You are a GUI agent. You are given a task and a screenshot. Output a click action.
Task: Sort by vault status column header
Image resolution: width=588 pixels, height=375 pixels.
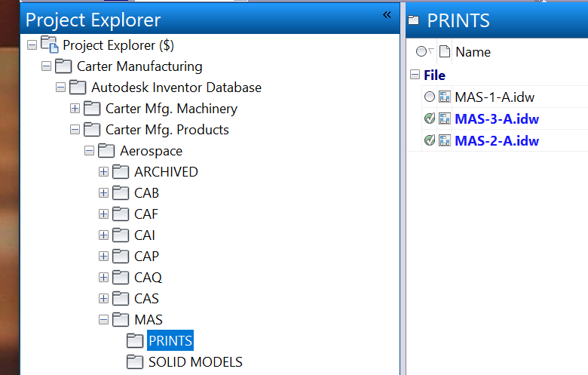coord(424,51)
